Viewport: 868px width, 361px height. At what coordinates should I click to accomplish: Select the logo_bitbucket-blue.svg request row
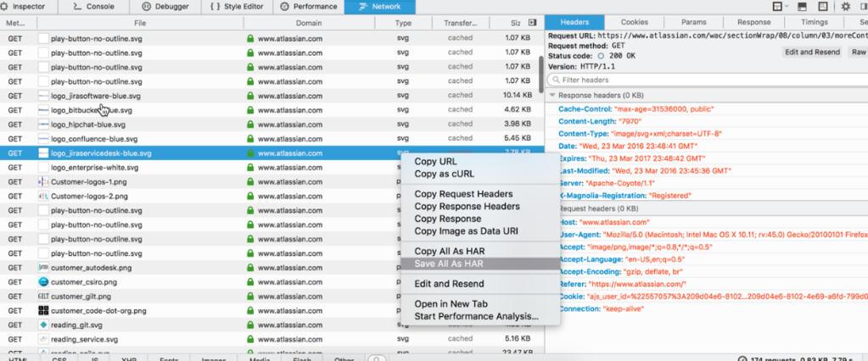(x=272, y=110)
